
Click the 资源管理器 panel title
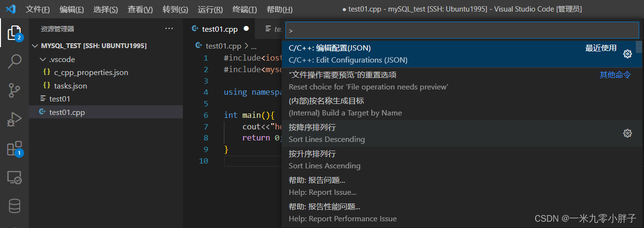pos(57,29)
